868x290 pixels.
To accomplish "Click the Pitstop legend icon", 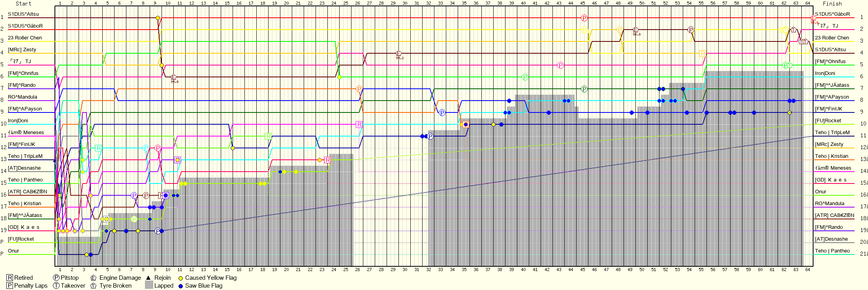I will (56, 278).
